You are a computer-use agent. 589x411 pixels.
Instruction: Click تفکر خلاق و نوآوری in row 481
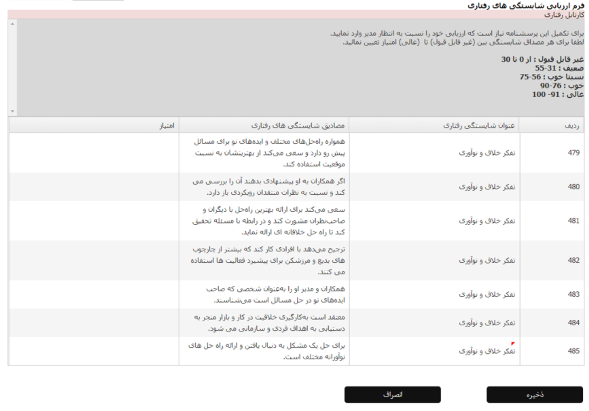click(487, 221)
